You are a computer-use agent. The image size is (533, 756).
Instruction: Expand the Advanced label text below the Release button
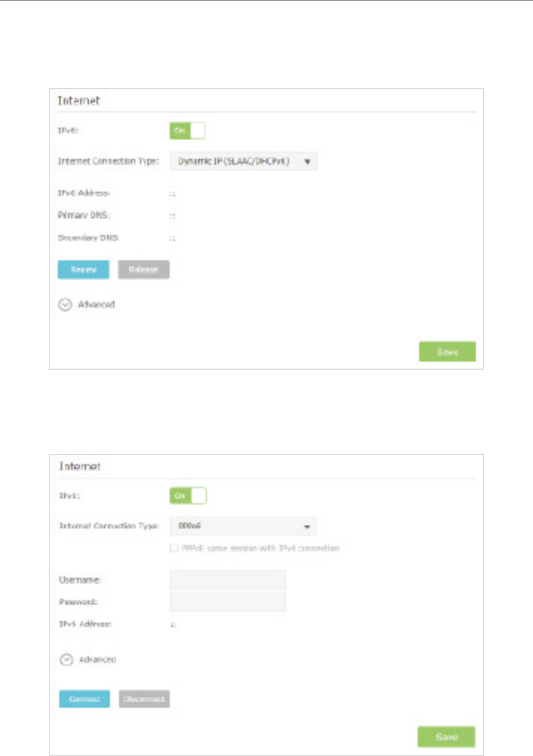click(96, 305)
